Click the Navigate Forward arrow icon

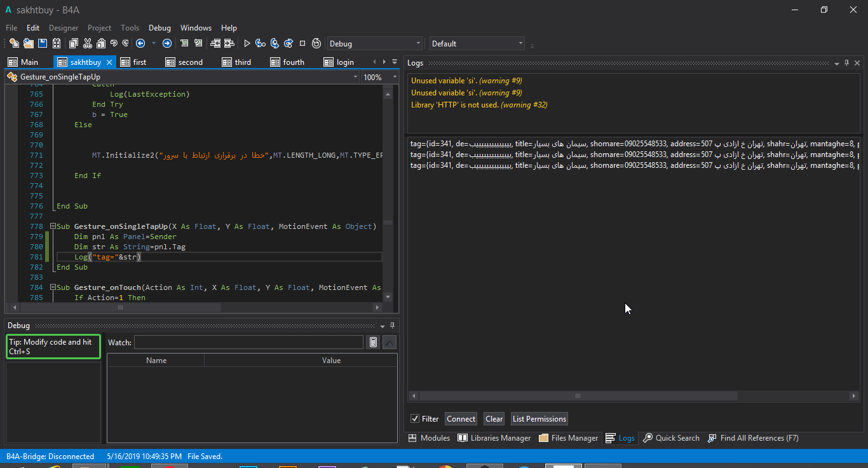tap(167, 43)
